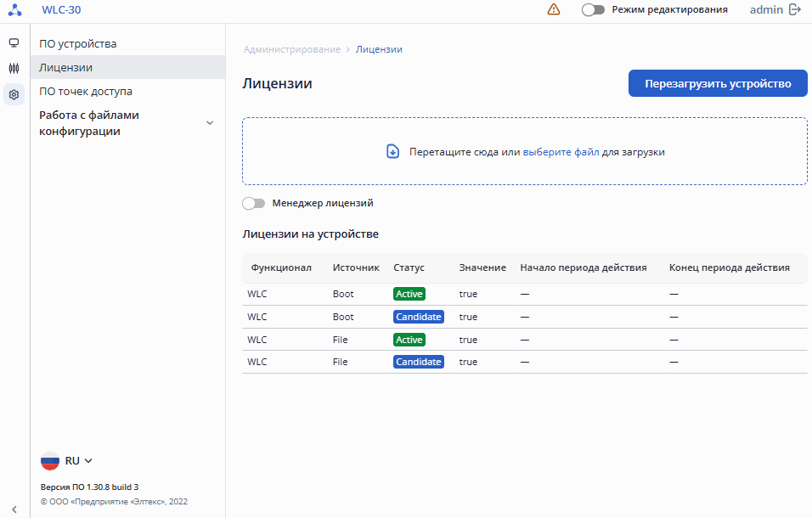Select the gear administration sidebar icon
Screen dimensions: 812x518
tap(14, 95)
